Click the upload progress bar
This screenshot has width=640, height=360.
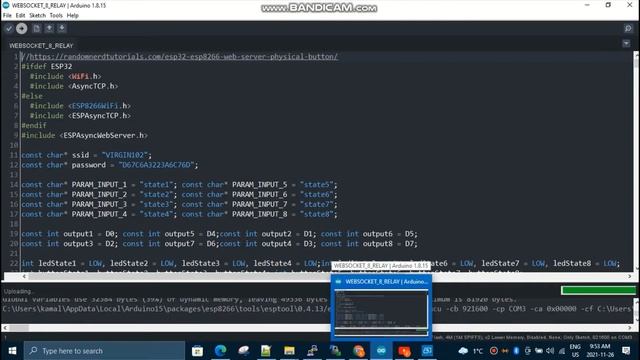pos(598,290)
